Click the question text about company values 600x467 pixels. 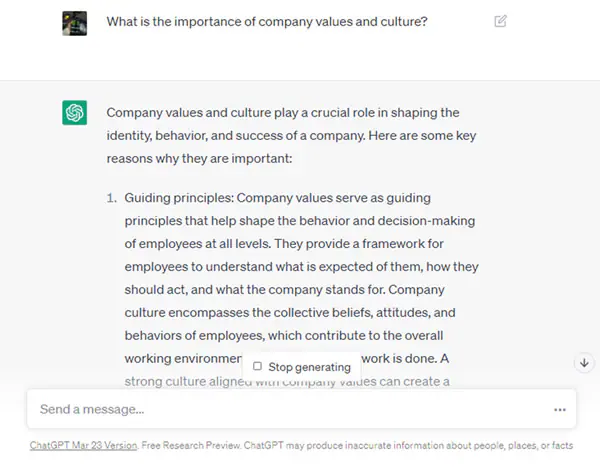click(267, 20)
